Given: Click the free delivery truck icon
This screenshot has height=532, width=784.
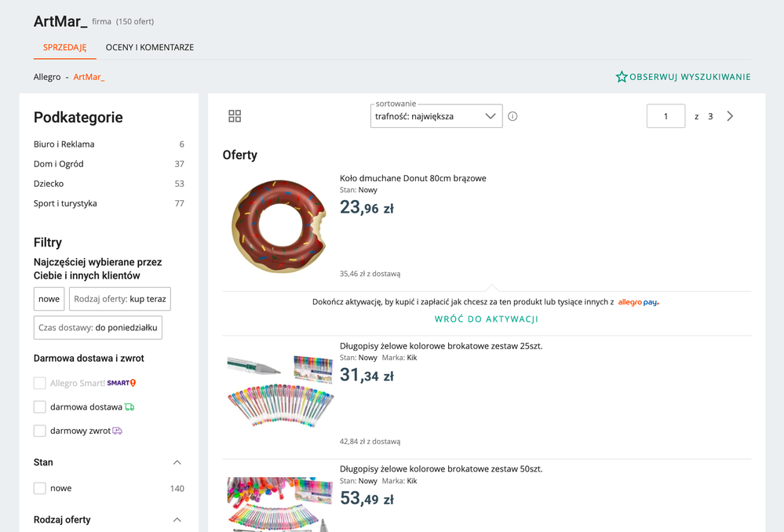Looking at the screenshot, I should click(x=129, y=407).
